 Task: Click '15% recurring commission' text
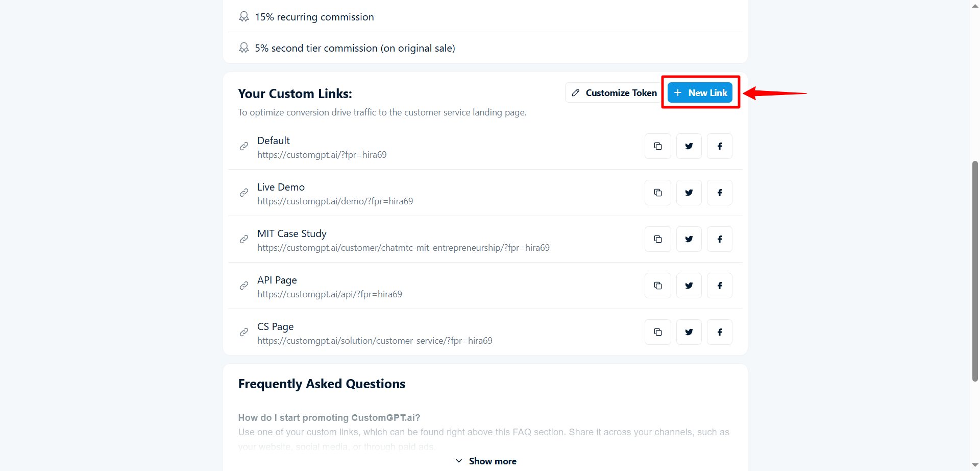pos(314,17)
